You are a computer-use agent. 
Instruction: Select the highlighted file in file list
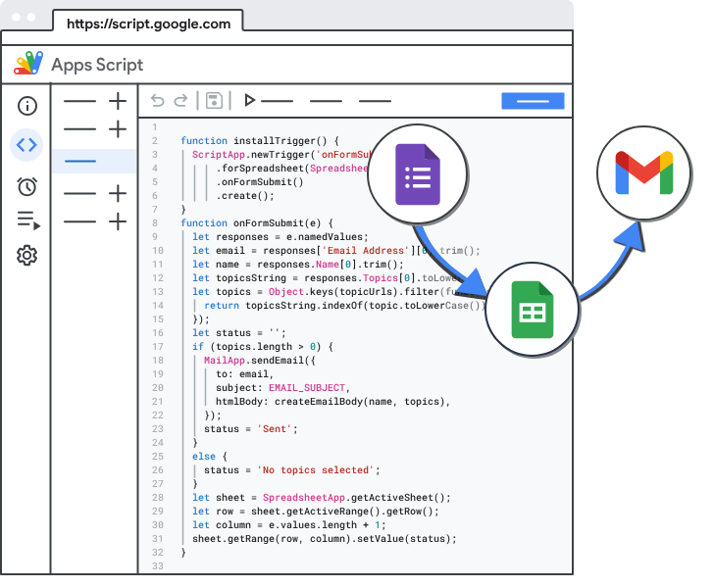click(94, 161)
